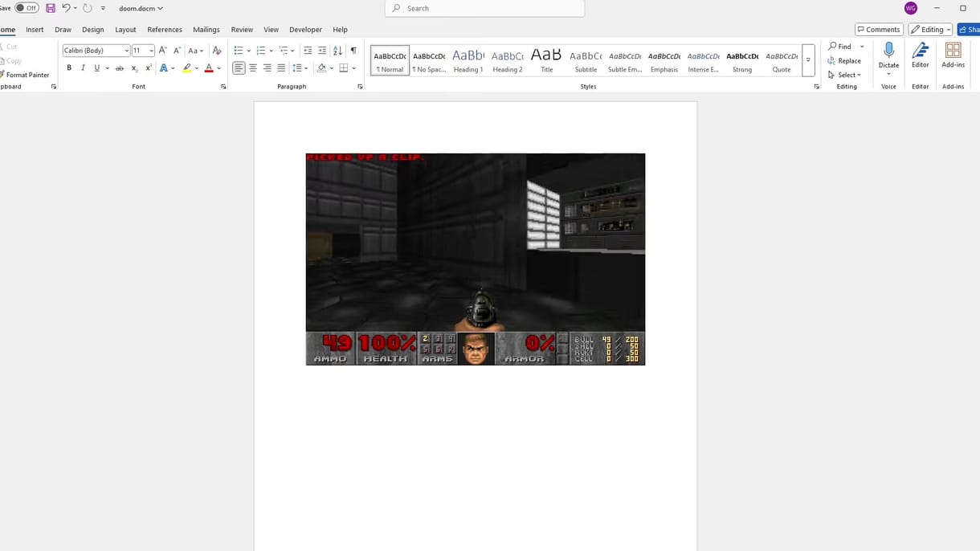The width and height of the screenshot is (980, 551).
Task: Apply the Title style
Action: click(546, 61)
